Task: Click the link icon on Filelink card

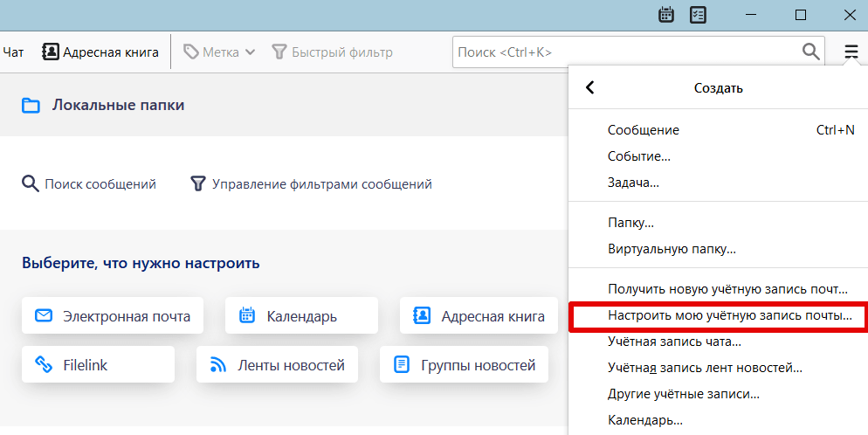Action: click(44, 364)
